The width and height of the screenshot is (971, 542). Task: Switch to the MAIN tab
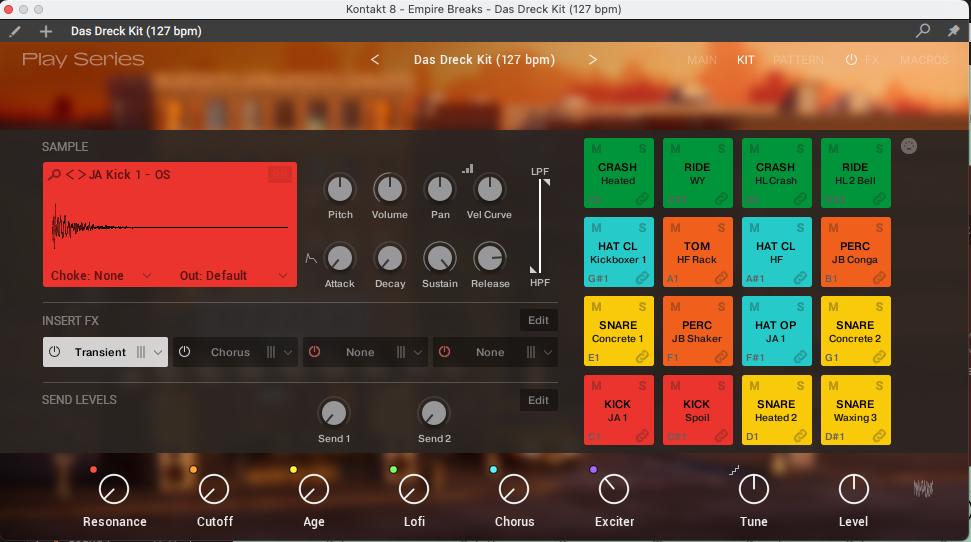point(702,60)
